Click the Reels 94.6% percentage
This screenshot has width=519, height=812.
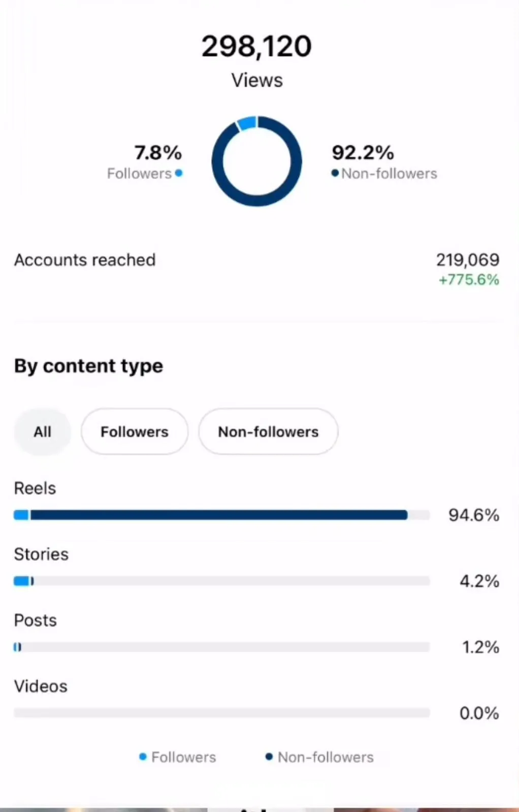(x=474, y=515)
